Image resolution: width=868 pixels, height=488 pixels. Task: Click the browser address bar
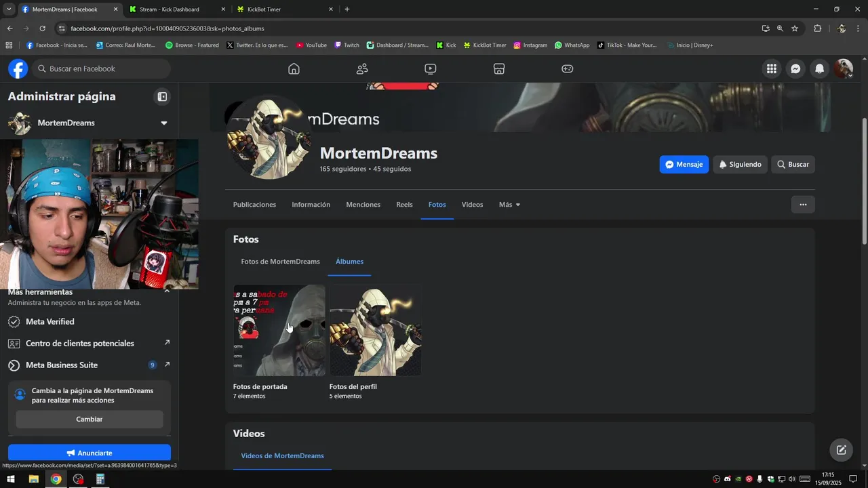click(407, 28)
